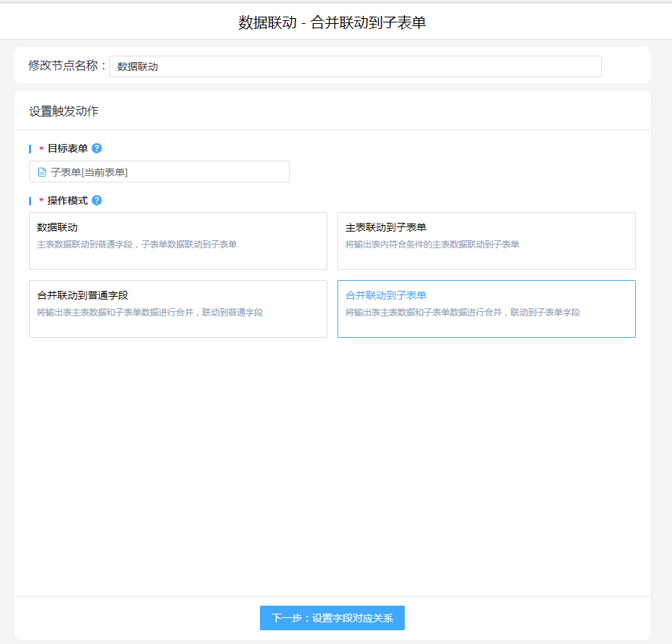The image size is (672, 644).
Task: Click description ending 联动到子表单字段 in selected card
Action: (x=463, y=313)
